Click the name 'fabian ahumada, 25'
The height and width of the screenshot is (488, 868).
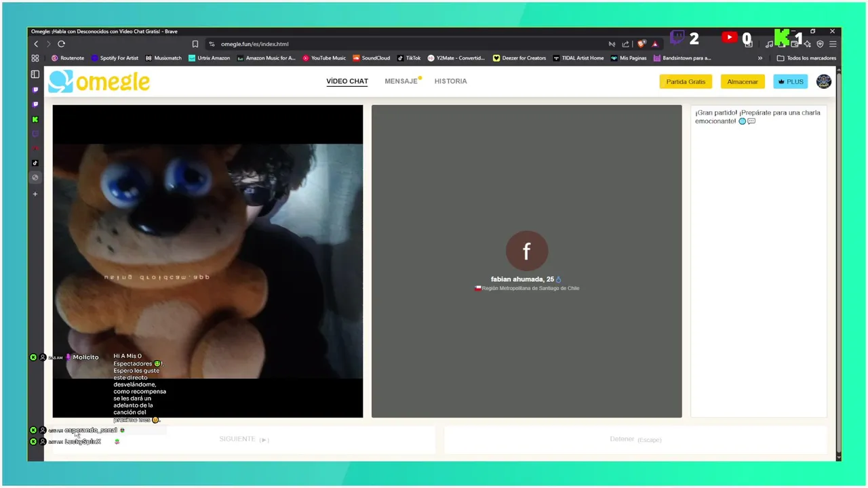pos(522,279)
